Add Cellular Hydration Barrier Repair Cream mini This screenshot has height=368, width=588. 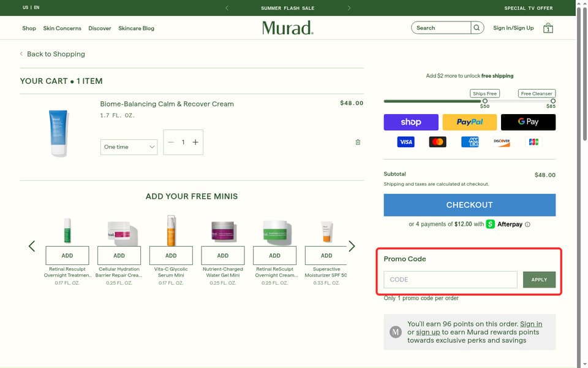[x=119, y=256]
